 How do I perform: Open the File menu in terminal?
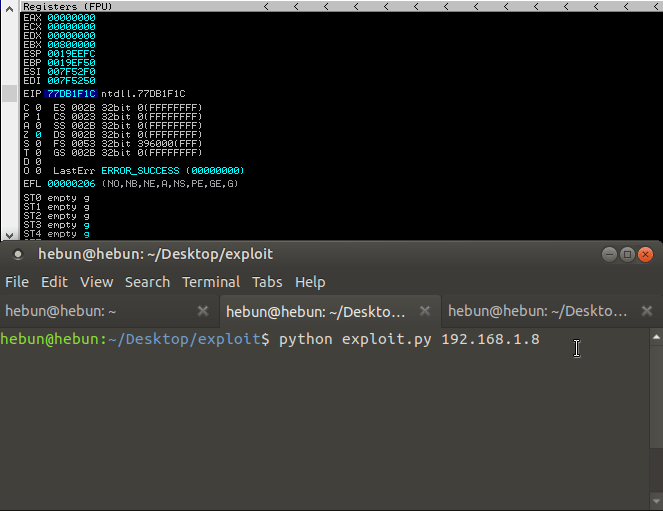click(17, 282)
